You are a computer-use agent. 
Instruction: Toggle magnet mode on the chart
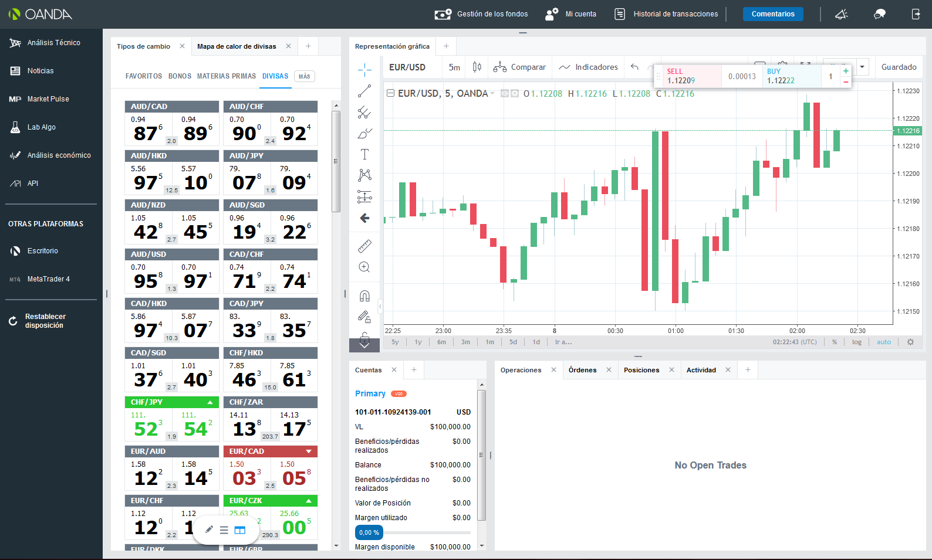[364, 296]
